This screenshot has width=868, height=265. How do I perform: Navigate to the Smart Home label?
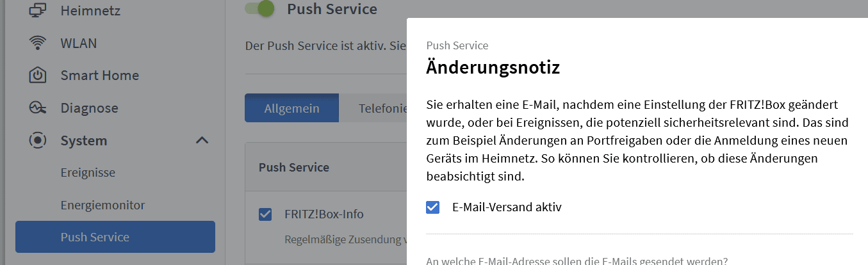point(99,76)
